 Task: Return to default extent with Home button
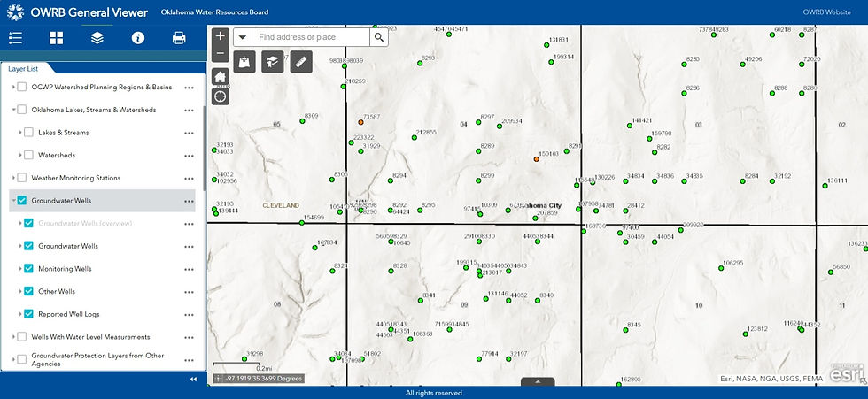221,77
